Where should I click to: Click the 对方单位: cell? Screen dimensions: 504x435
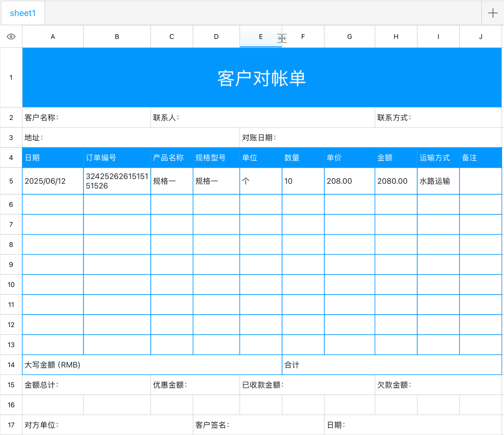108,425
